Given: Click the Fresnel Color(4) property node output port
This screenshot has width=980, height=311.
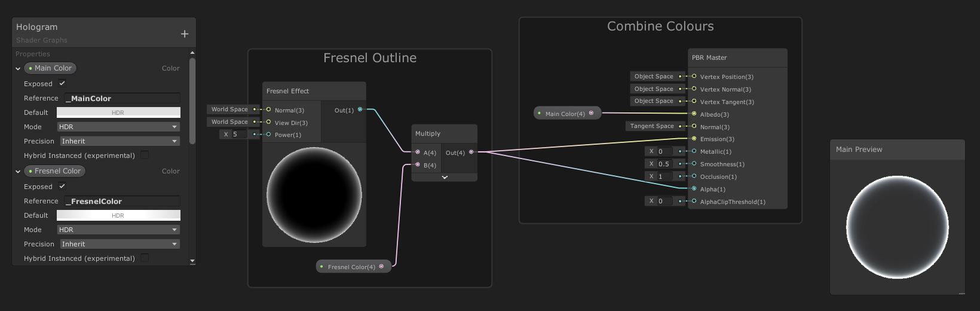Looking at the screenshot, I should pos(381,267).
